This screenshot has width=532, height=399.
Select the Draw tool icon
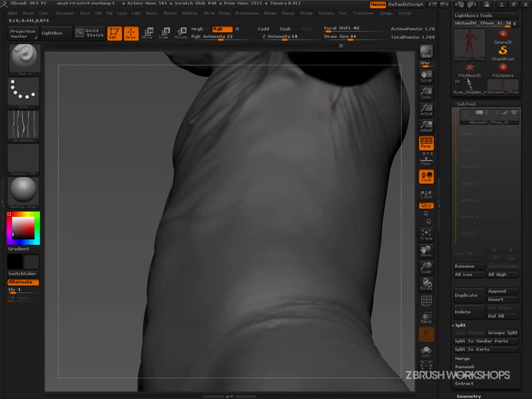[x=131, y=33]
